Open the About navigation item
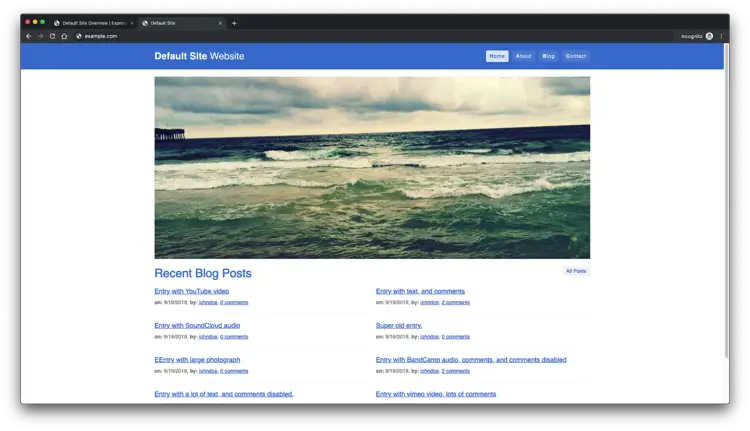This screenshot has height=431, width=750. coord(524,56)
